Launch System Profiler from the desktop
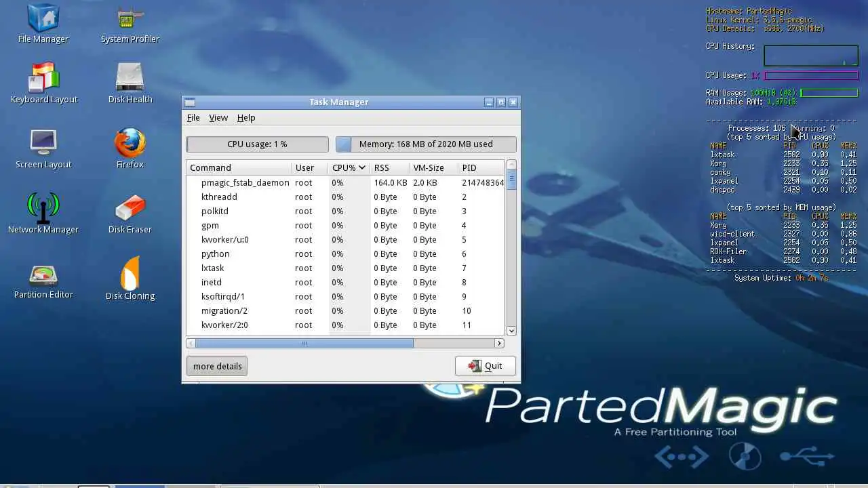Image resolution: width=868 pixels, height=488 pixels. tap(130, 24)
